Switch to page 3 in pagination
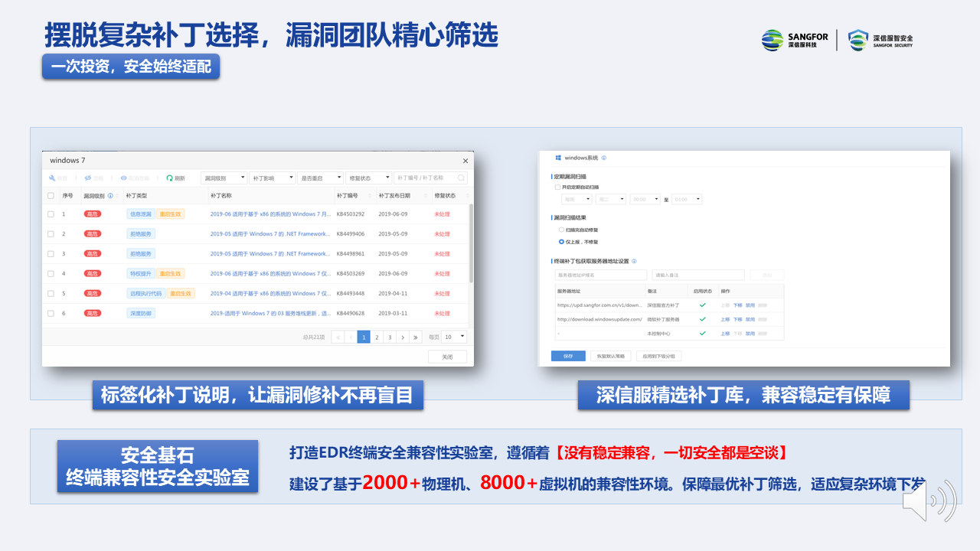980x551 pixels. coord(390,337)
